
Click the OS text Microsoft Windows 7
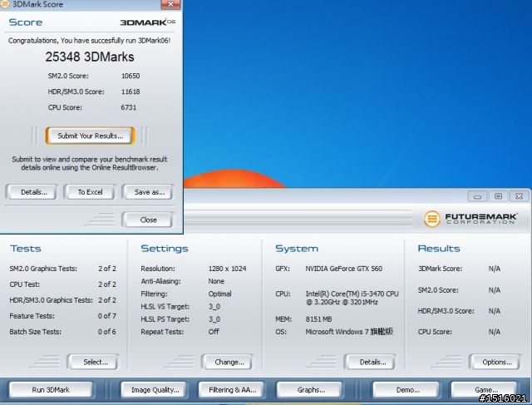point(349,332)
